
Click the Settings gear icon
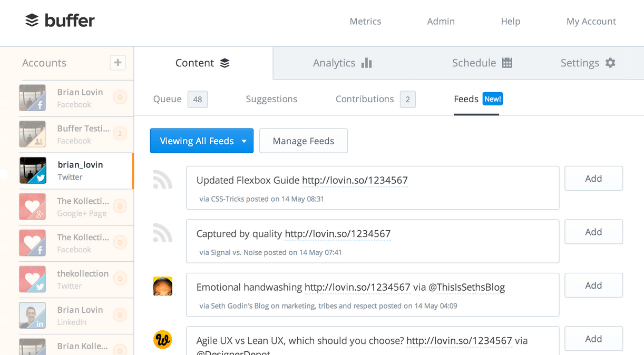point(610,63)
